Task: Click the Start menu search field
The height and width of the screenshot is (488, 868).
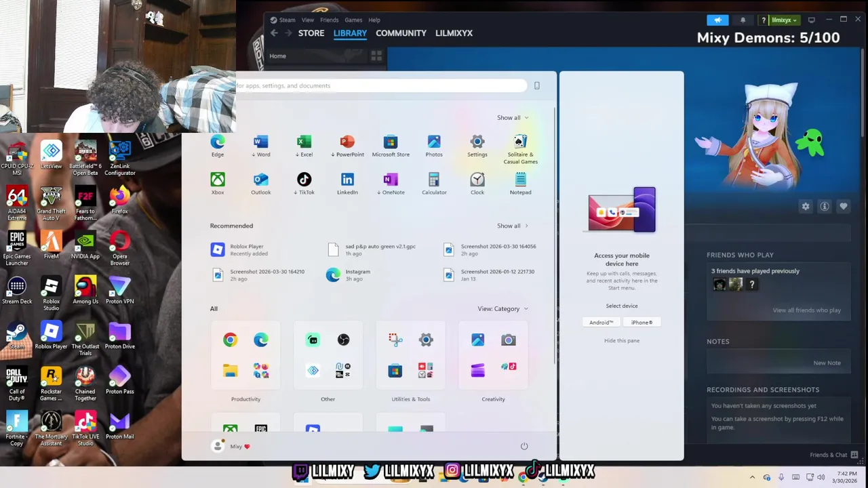Action: point(380,85)
